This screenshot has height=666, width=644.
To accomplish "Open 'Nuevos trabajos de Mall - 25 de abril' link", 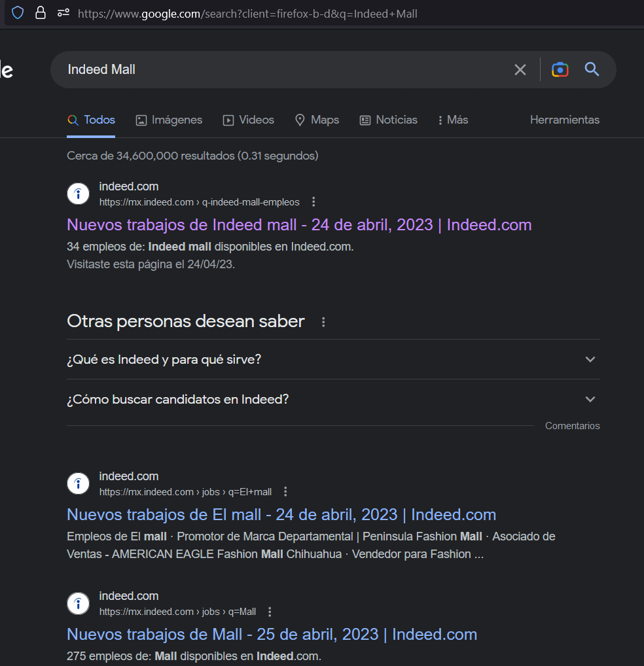I will 272,635.
